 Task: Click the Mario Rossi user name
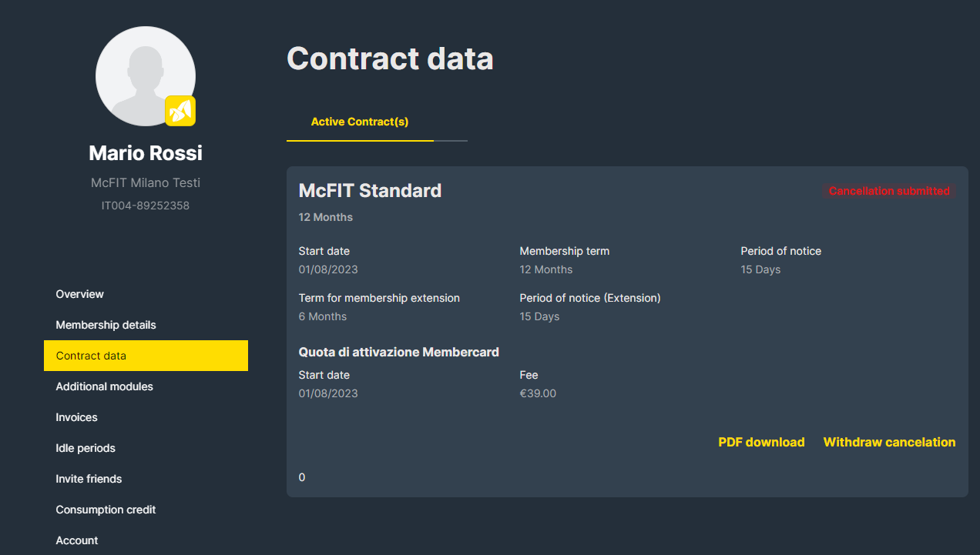click(x=146, y=152)
